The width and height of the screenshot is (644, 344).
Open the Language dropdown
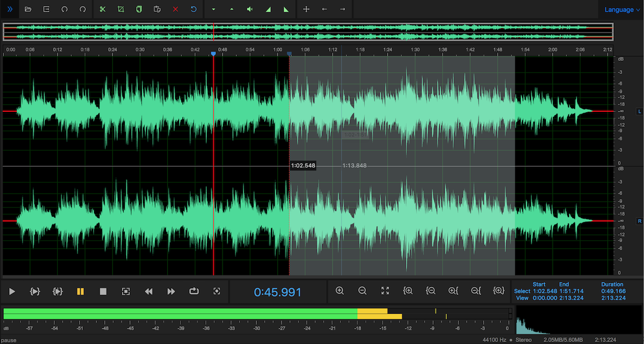(622, 10)
